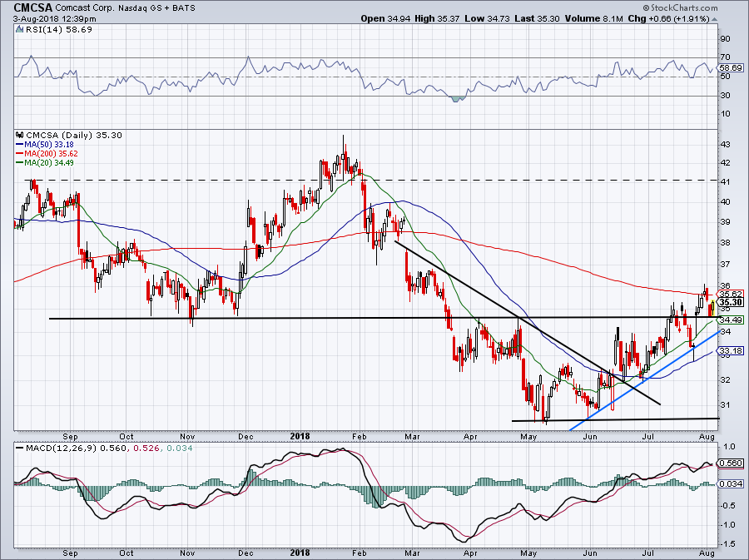Viewport: 749px width, 560px height.
Task: Click the 41 price axis label
Action: (x=725, y=182)
